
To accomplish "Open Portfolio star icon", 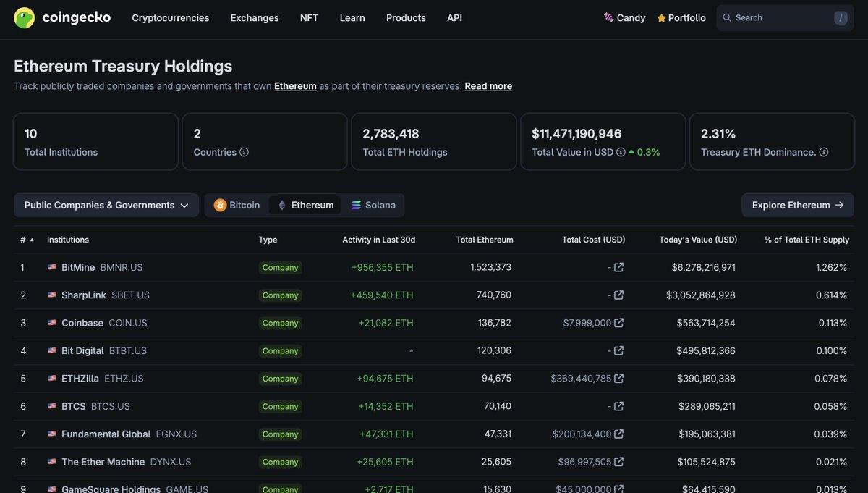I will coord(661,17).
